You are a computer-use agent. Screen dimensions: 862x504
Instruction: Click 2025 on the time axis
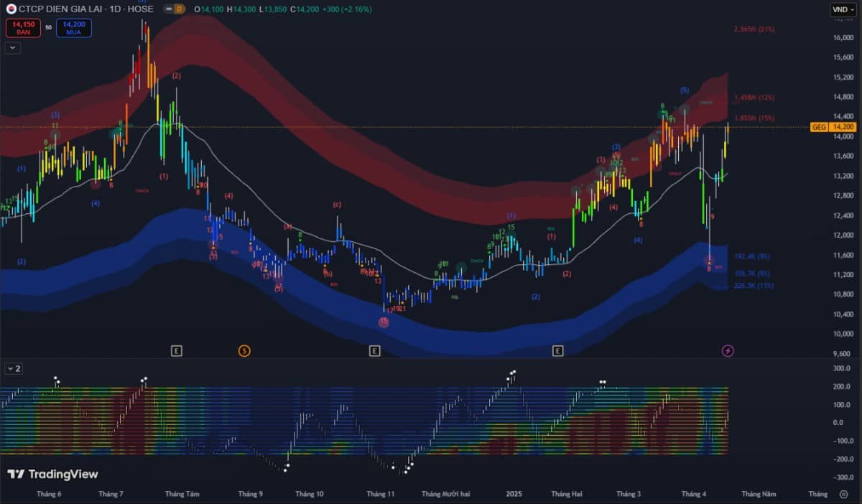[x=514, y=494]
